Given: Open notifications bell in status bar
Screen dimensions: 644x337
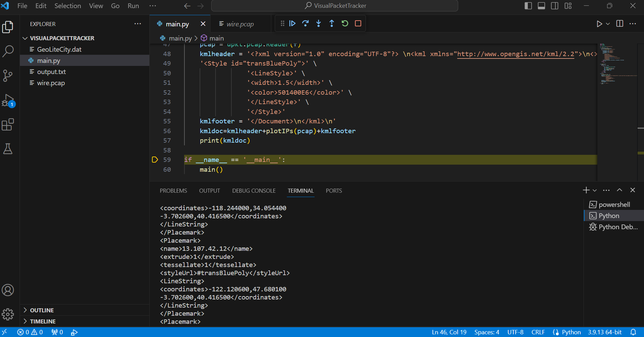Looking at the screenshot, I should click(633, 332).
